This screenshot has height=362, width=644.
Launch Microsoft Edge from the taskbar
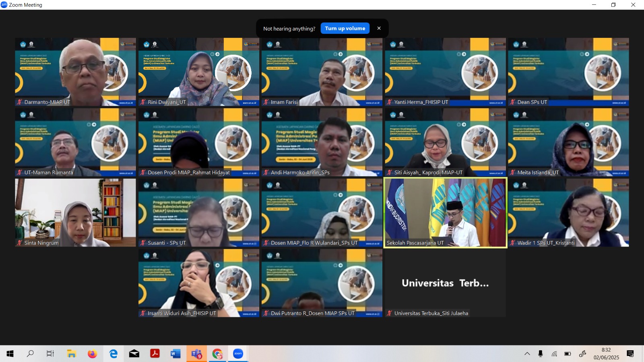click(114, 354)
